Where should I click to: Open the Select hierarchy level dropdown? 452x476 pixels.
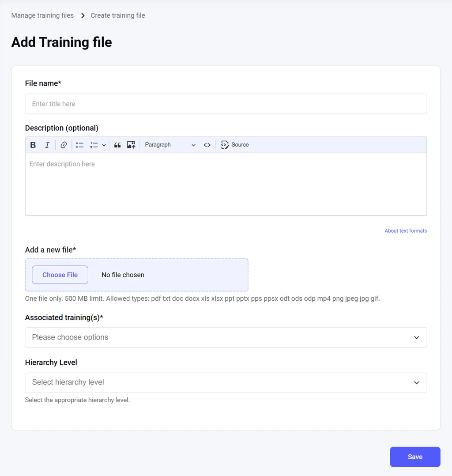click(226, 382)
